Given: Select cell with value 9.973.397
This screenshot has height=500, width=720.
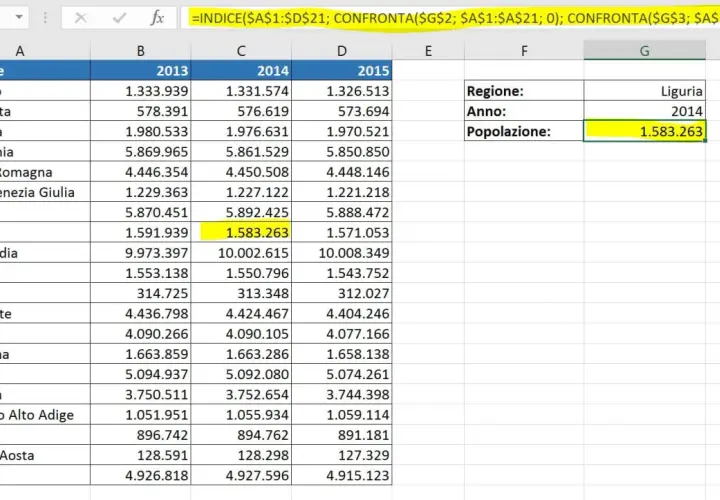Looking at the screenshot, I should (141, 253).
